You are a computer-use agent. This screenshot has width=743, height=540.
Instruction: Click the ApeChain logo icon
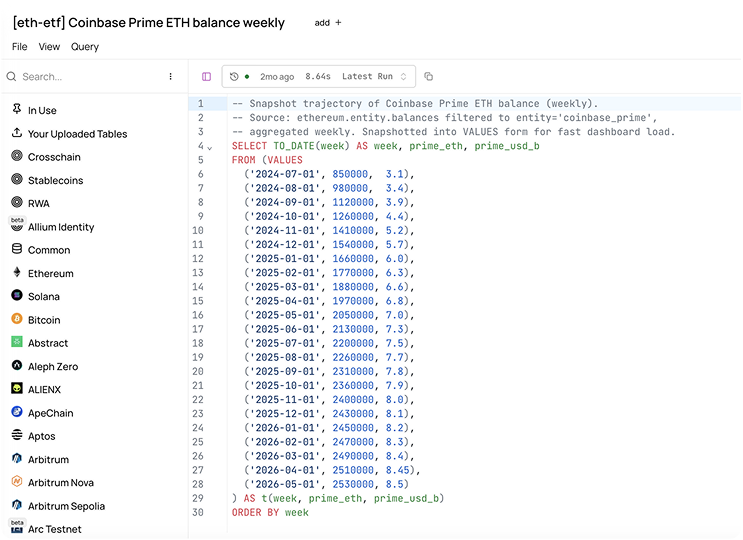(x=17, y=412)
